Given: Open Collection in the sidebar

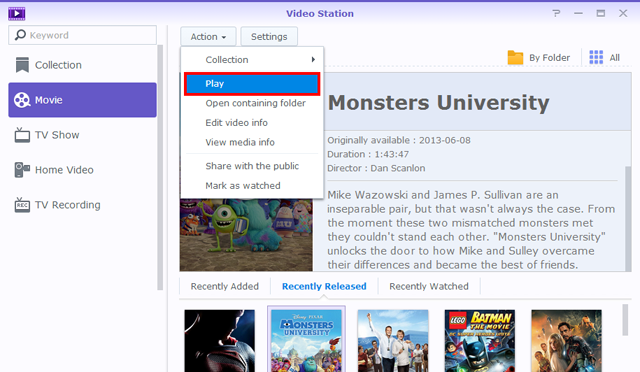Looking at the screenshot, I should click(82, 65).
